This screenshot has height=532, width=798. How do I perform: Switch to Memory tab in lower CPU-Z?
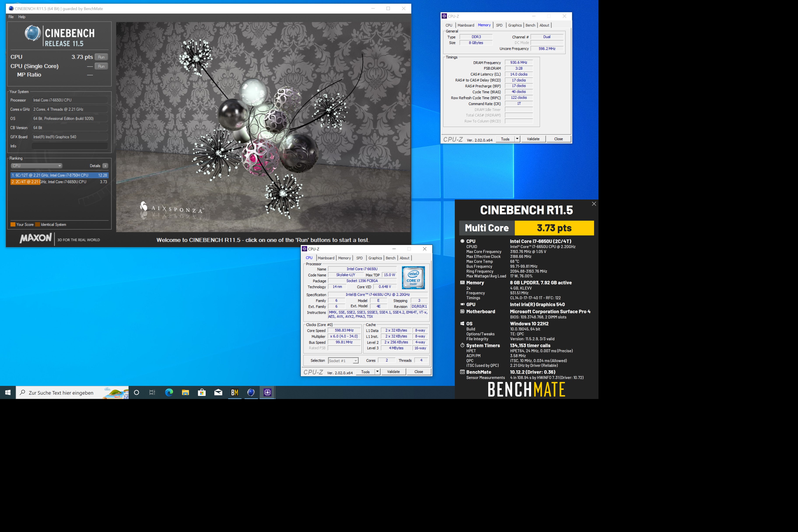tap(344, 258)
